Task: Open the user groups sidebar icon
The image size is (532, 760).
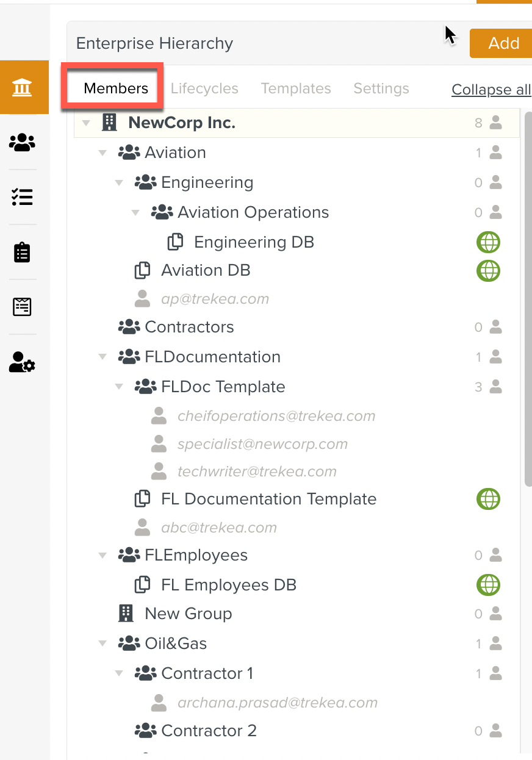Action: coord(23,142)
